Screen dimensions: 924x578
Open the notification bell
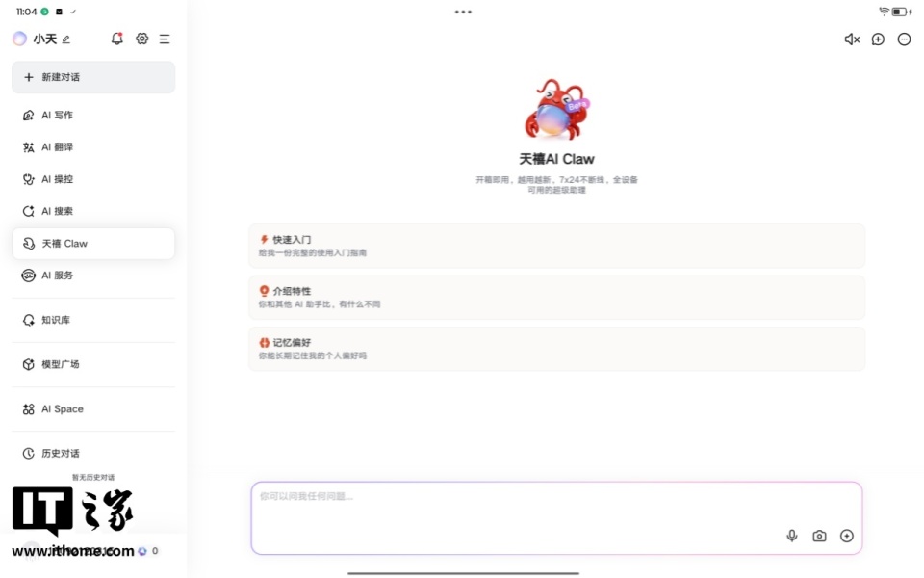pos(116,39)
